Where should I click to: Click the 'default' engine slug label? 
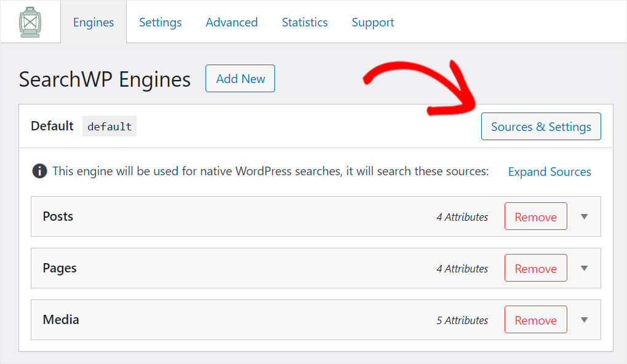[x=110, y=126]
